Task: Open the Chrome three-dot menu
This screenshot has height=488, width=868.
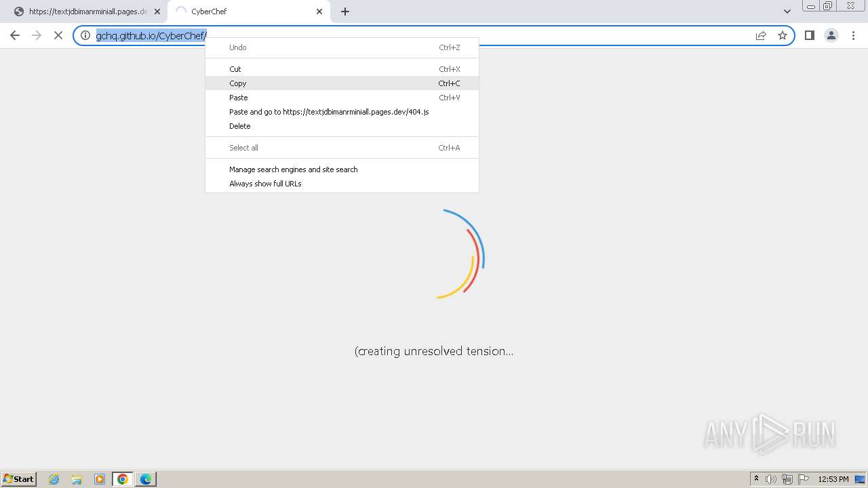Action: pyautogui.click(x=854, y=35)
